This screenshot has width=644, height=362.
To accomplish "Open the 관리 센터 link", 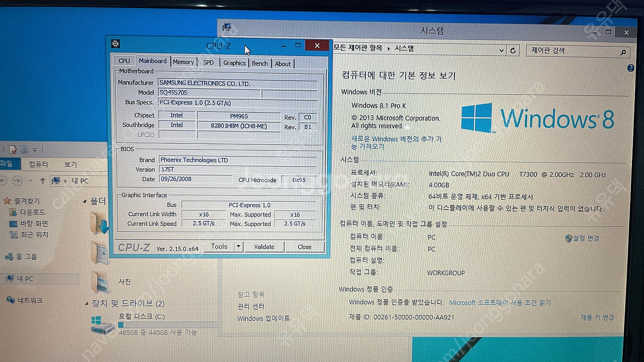I will coord(251,306).
